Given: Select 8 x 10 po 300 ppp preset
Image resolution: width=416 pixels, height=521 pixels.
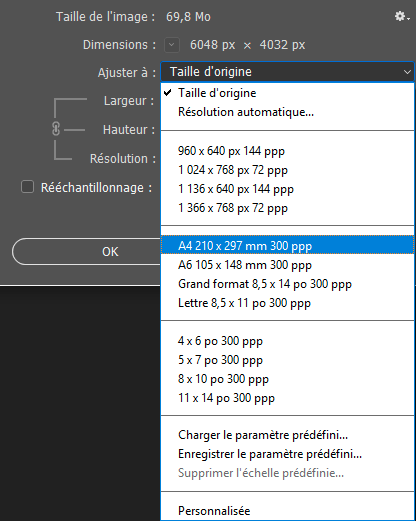Looking at the screenshot, I should (x=288, y=379).
